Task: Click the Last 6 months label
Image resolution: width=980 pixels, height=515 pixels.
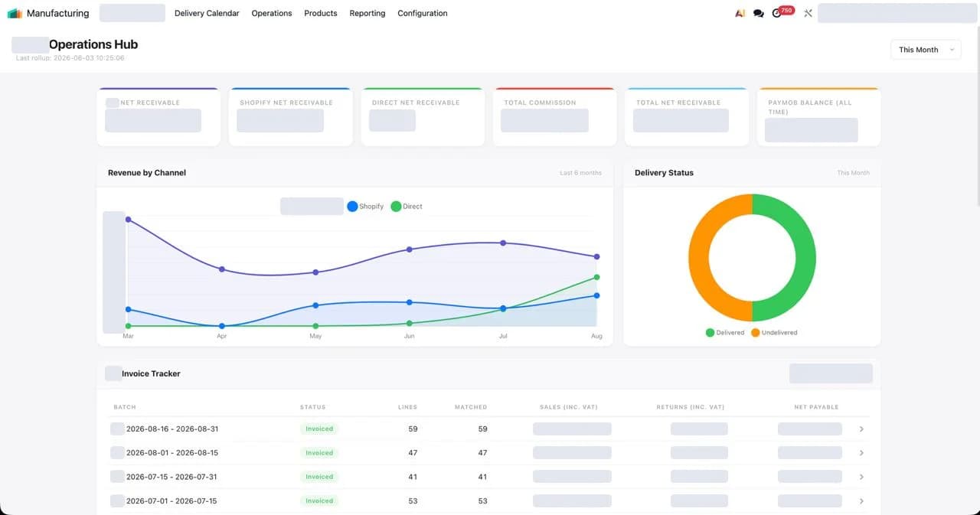Action: [580, 173]
